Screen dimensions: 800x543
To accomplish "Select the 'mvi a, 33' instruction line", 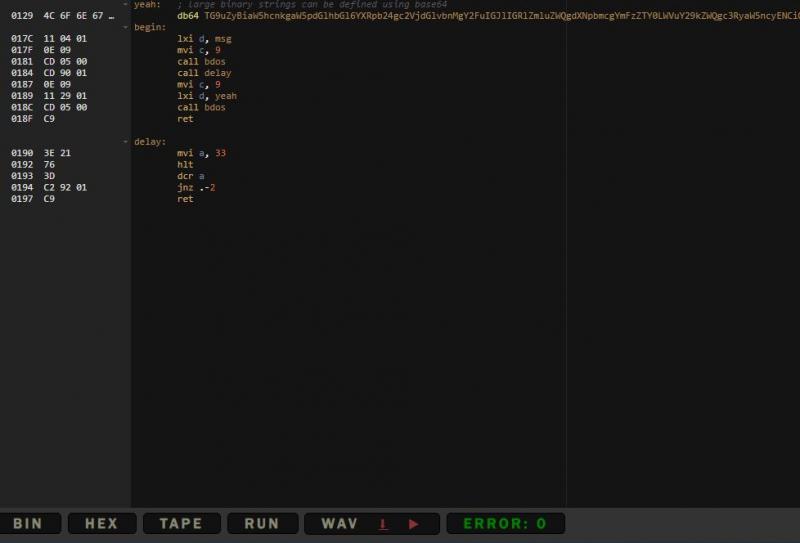I will pyautogui.click(x=201, y=153).
